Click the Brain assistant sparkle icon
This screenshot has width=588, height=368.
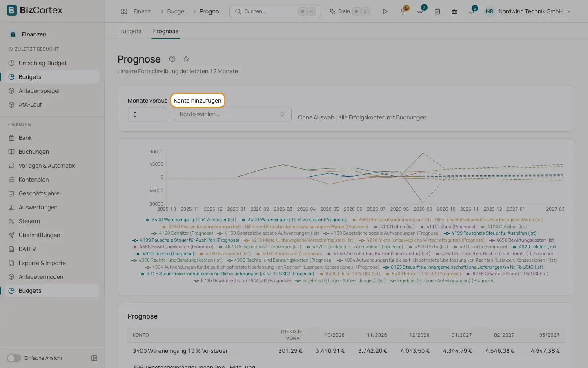click(x=332, y=11)
